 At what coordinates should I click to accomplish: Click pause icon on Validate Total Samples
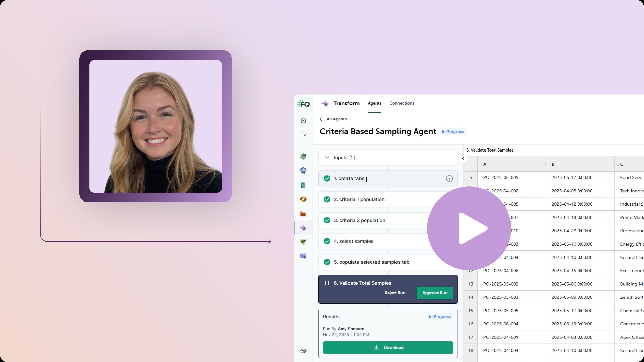point(327,283)
